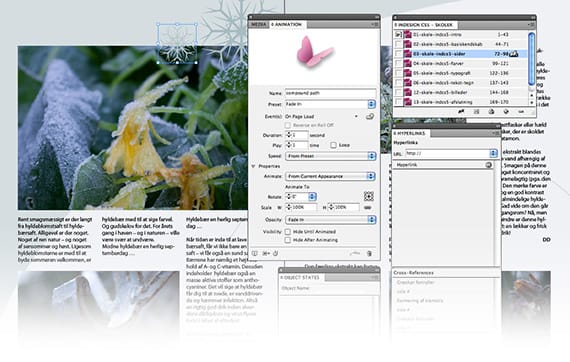Click the origin reference point proxy icon
Screen dimensions: 570x362
pyautogui.click(x=369, y=197)
